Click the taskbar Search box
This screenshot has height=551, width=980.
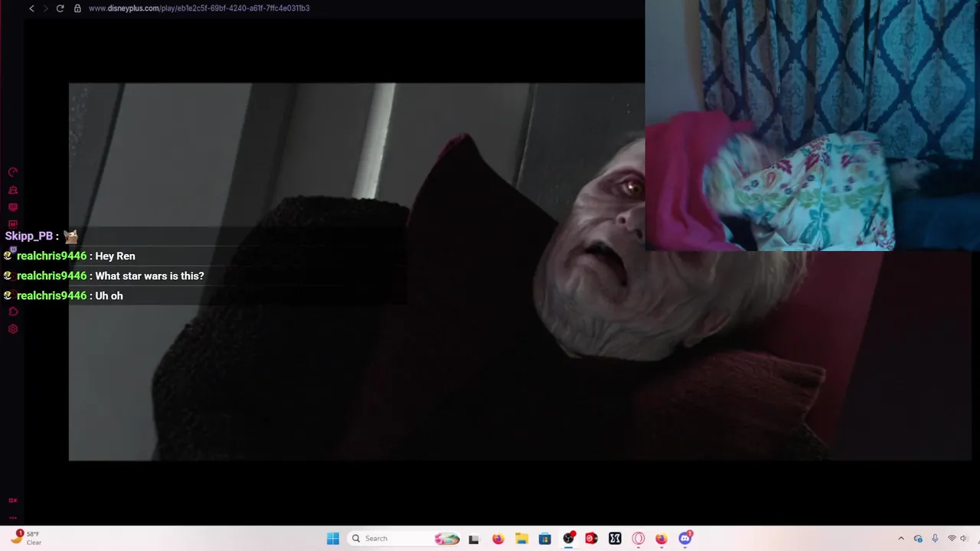(x=404, y=539)
